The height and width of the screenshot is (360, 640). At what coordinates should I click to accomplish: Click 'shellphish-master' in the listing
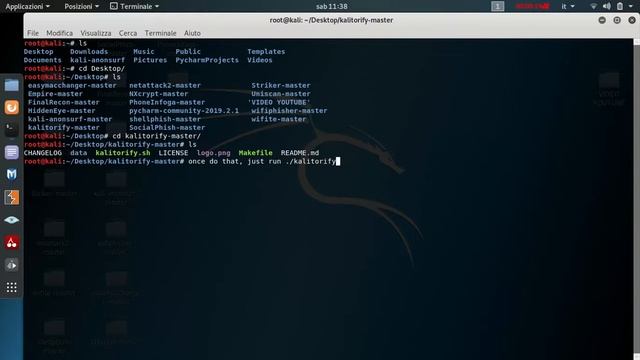165,119
